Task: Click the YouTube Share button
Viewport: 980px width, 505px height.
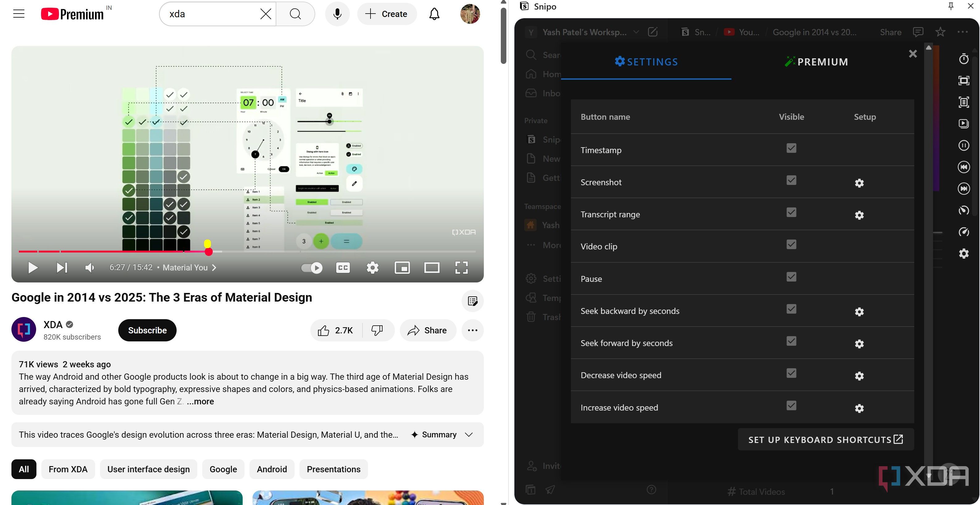Action: (428, 330)
